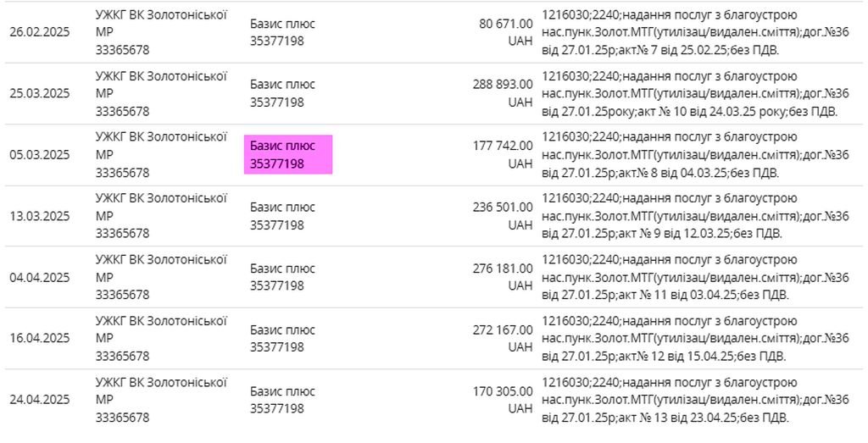868x443 pixels.
Task: Click the date 25.03.2025
Action: click(39, 93)
